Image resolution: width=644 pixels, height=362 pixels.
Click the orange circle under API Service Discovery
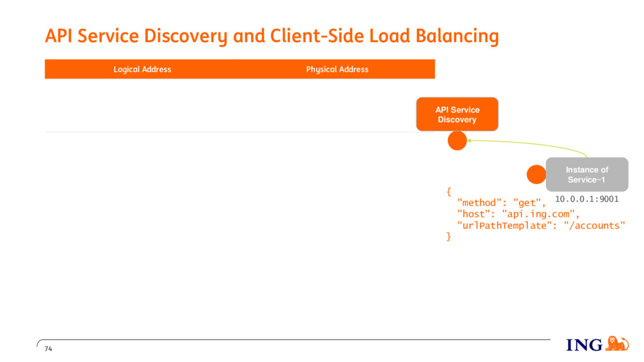click(457, 141)
